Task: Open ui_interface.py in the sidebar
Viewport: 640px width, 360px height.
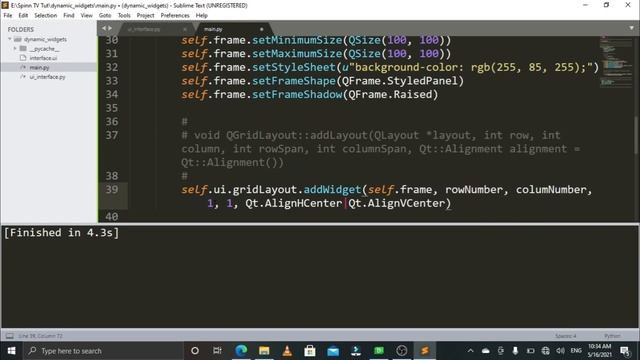Action: point(47,77)
